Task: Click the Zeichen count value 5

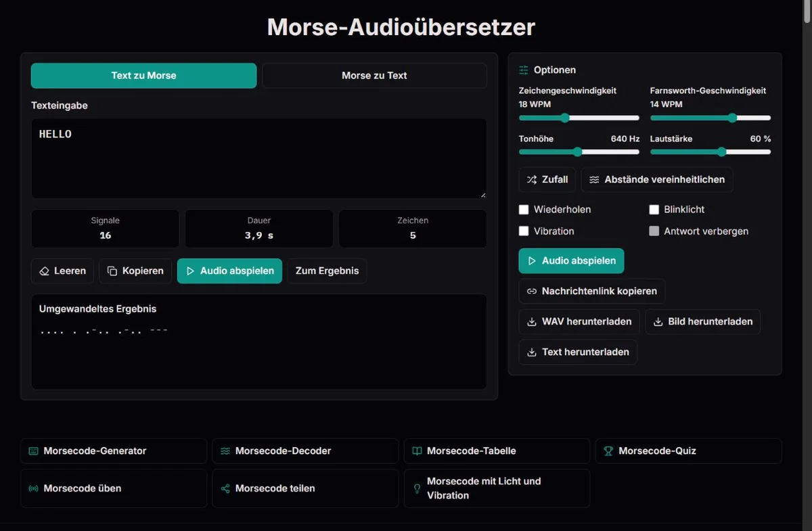Action: (x=413, y=235)
